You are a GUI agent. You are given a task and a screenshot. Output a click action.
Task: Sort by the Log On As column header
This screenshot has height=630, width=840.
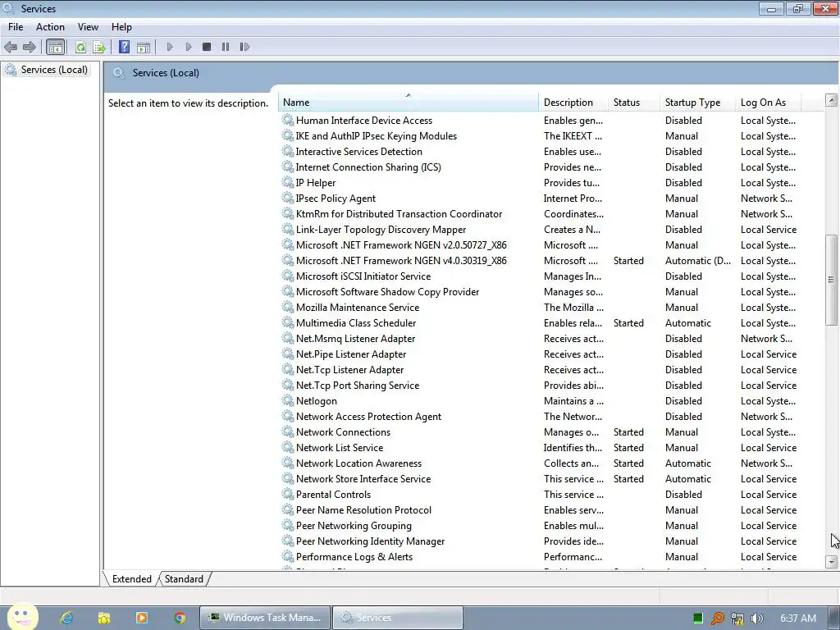click(x=769, y=103)
